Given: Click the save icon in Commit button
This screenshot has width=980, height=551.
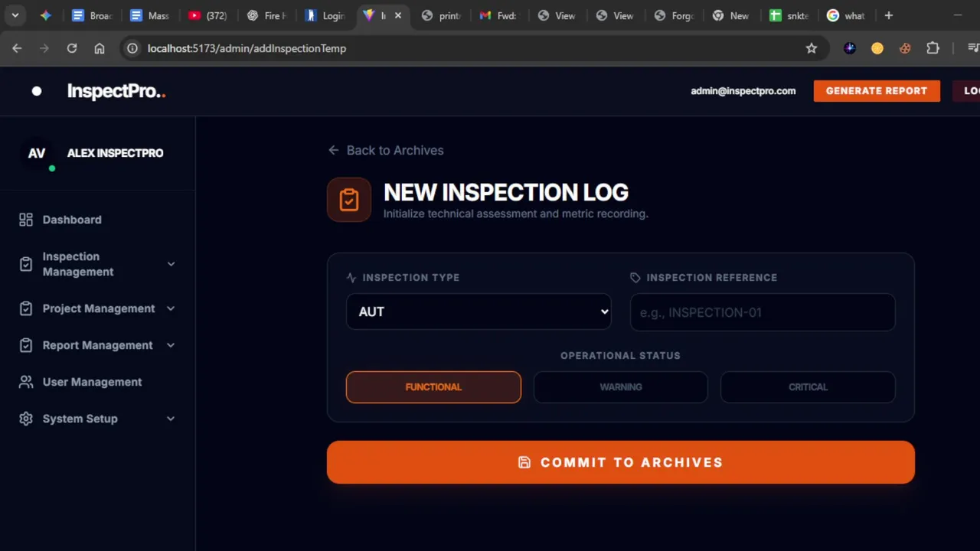Looking at the screenshot, I should (x=524, y=462).
